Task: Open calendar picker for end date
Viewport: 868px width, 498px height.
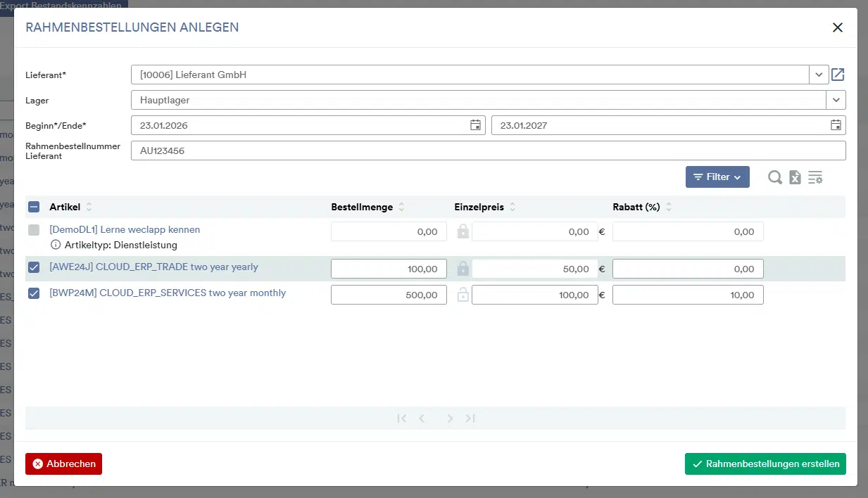Action: coord(836,125)
